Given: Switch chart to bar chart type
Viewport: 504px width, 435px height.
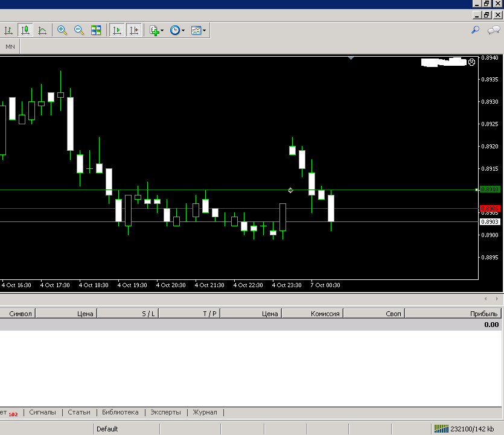Looking at the screenshot, I should click(8, 31).
